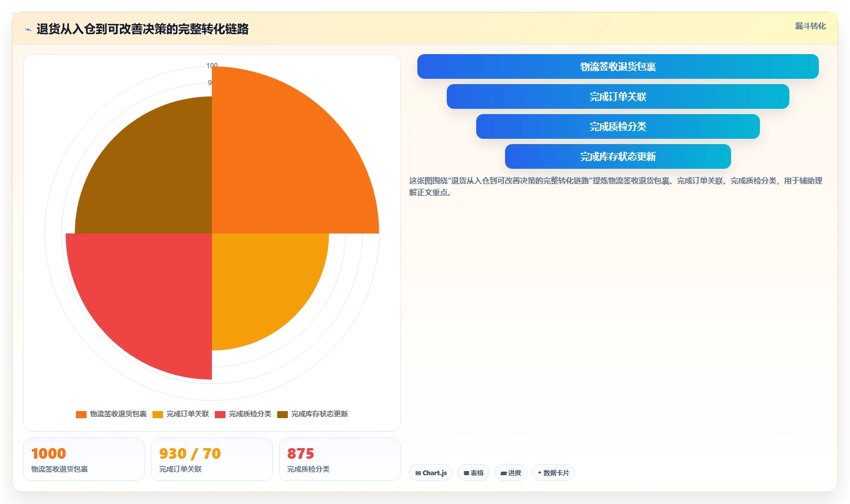Click the 完成库存状态更新 funnel bar

tap(617, 156)
